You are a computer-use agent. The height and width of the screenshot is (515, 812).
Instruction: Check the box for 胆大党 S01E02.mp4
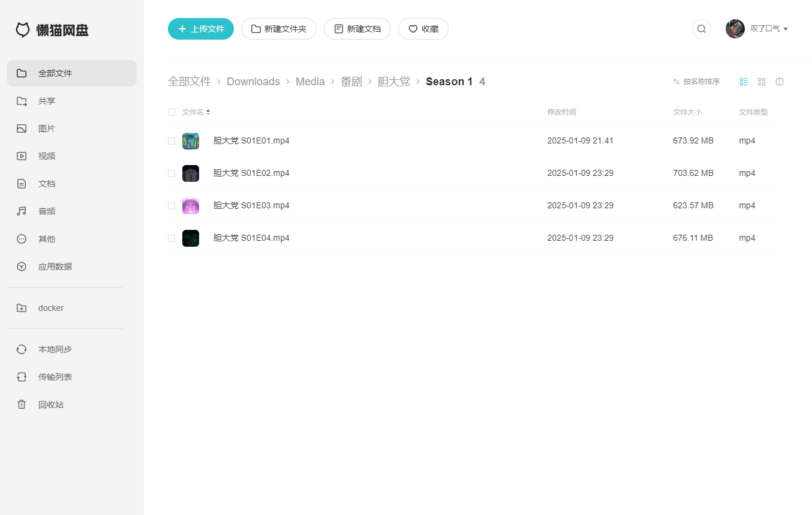tap(172, 173)
